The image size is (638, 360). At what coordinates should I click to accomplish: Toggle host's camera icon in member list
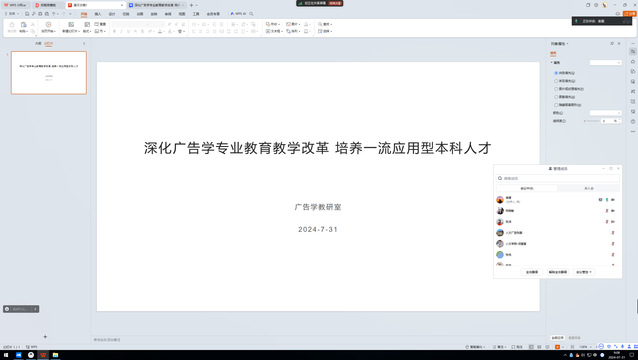tap(613, 200)
